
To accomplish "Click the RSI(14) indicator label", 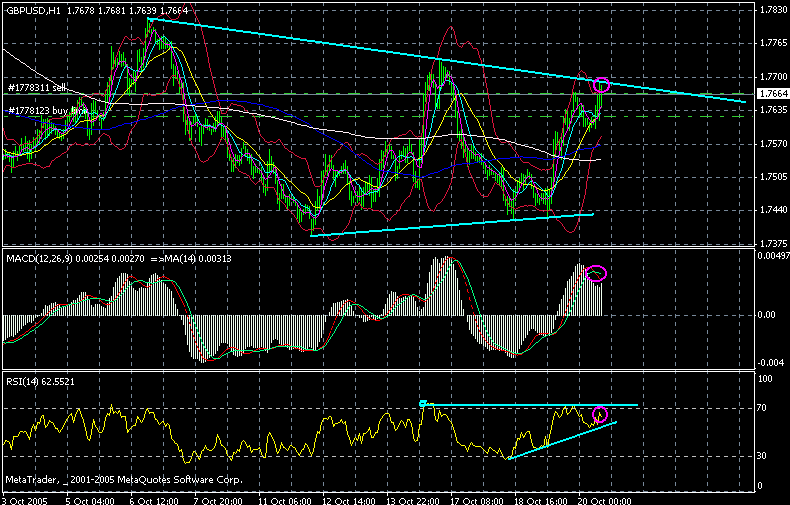I will 22,381.
